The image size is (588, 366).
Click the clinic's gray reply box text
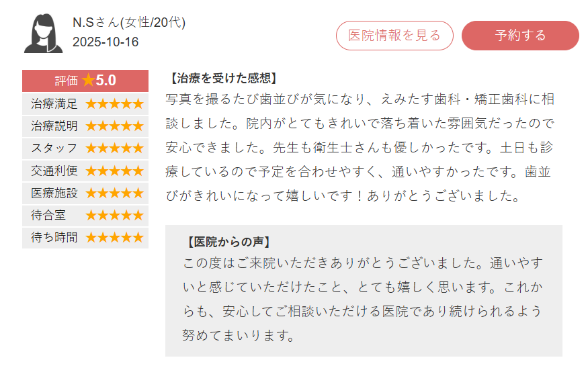click(x=363, y=298)
